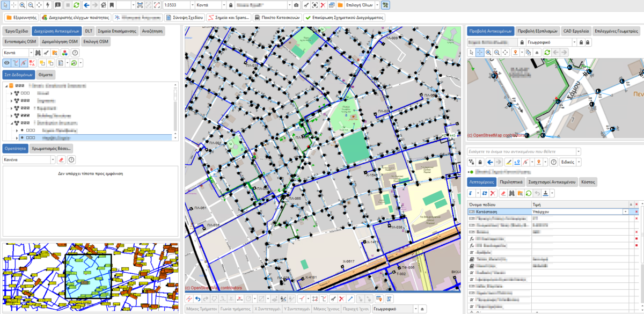Toggle the eye visibility button in left panel

[x=7, y=63]
